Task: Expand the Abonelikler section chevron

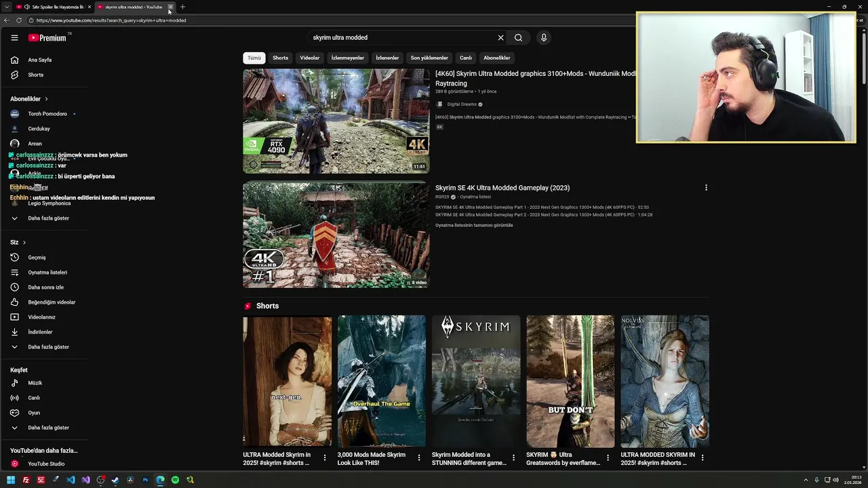Action: 47,99
